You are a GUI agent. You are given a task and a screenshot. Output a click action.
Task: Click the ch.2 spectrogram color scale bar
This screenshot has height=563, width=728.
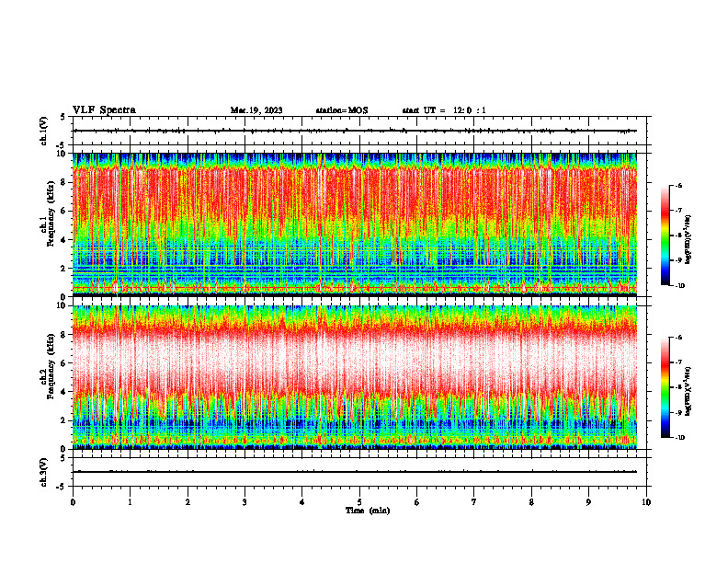pyautogui.click(x=665, y=387)
